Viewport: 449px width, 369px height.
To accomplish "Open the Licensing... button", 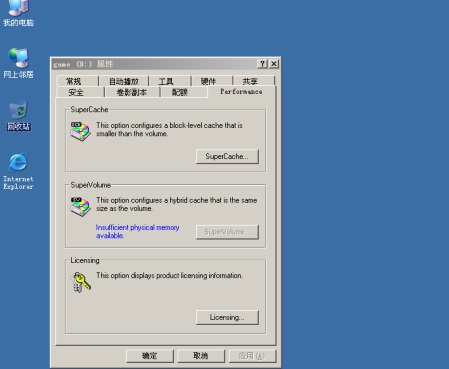I will pos(227,317).
